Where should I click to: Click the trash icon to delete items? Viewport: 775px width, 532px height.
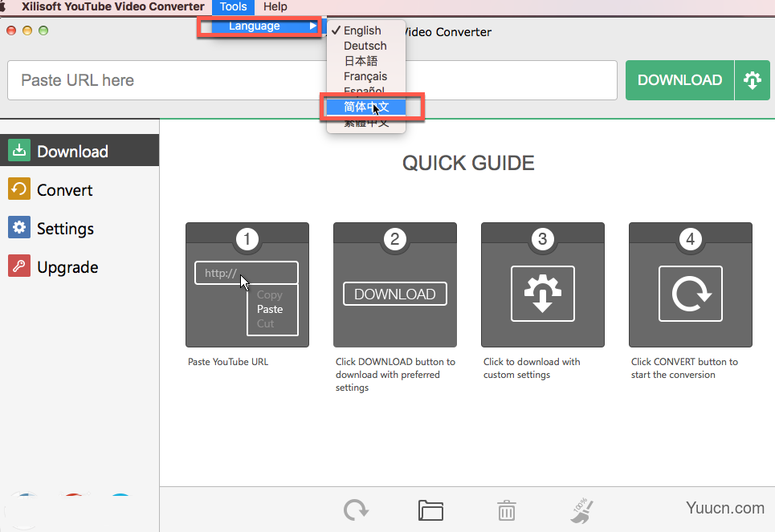point(506,510)
